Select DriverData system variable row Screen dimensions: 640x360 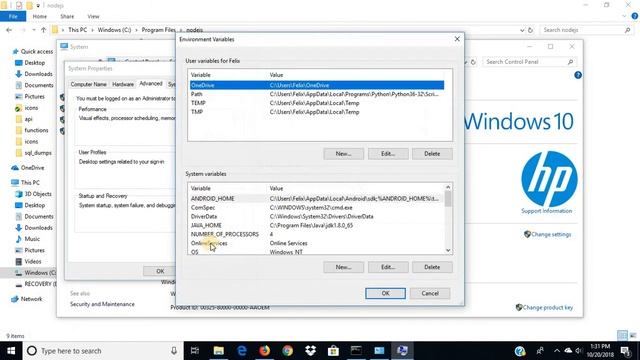(317, 217)
